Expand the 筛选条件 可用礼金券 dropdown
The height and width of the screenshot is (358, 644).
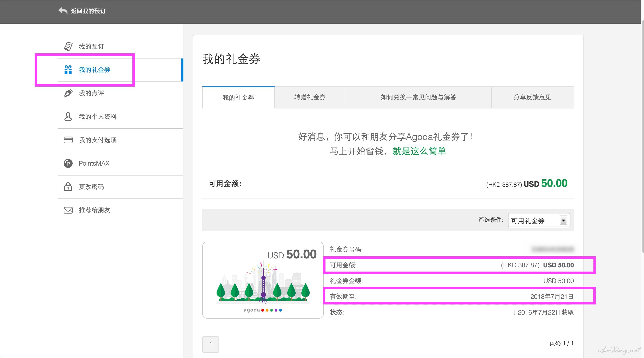[x=539, y=221]
